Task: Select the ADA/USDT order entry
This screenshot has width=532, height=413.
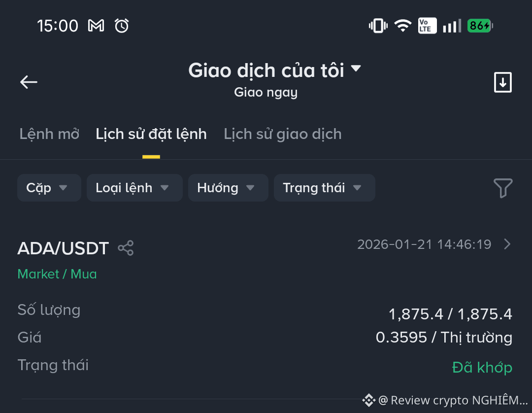Action: (63, 248)
